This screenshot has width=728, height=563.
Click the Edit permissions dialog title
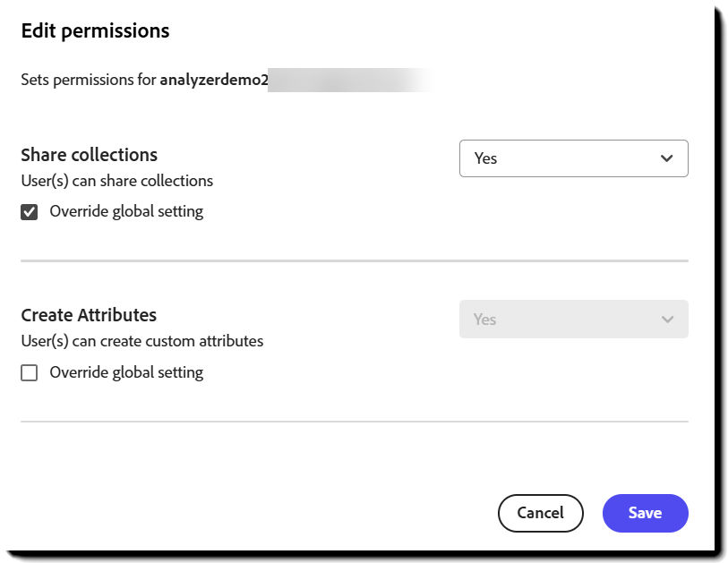coord(95,30)
